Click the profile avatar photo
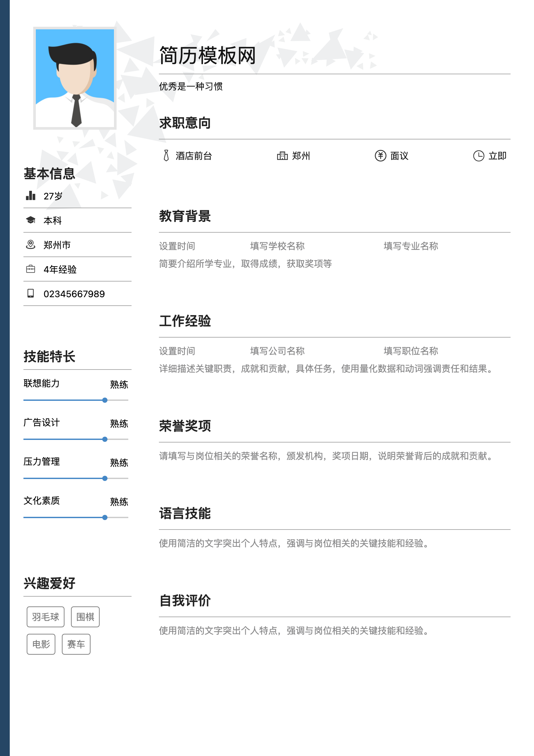The height and width of the screenshot is (756, 534). tap(75, 78)
